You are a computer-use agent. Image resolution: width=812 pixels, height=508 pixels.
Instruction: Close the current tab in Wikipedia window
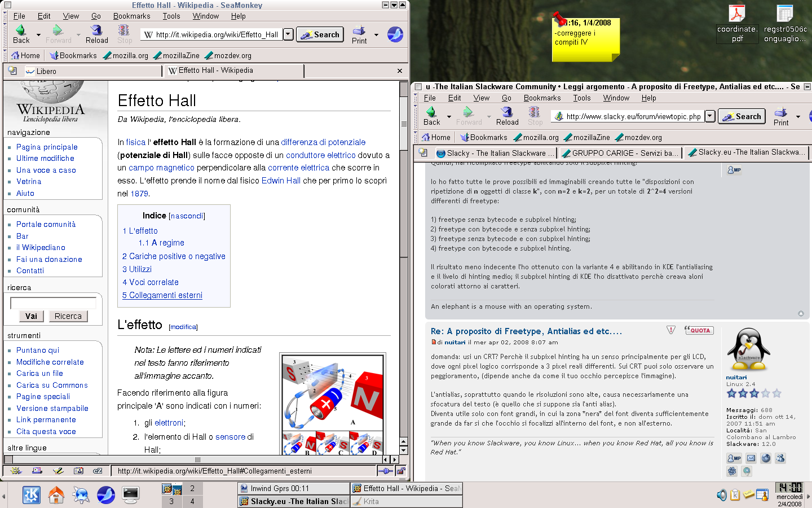tap(400, 71)
